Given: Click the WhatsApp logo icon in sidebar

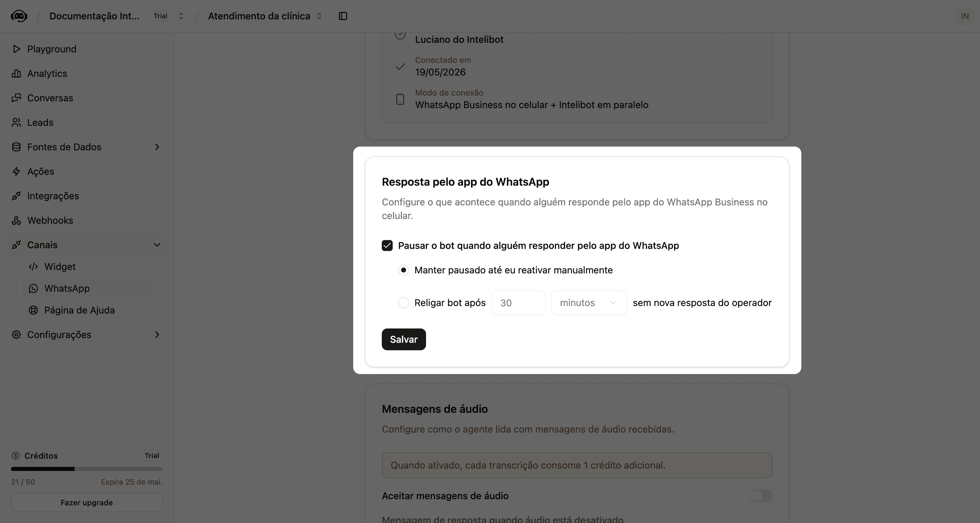Looking at the screenshot, I should click(x=33, y=288).
